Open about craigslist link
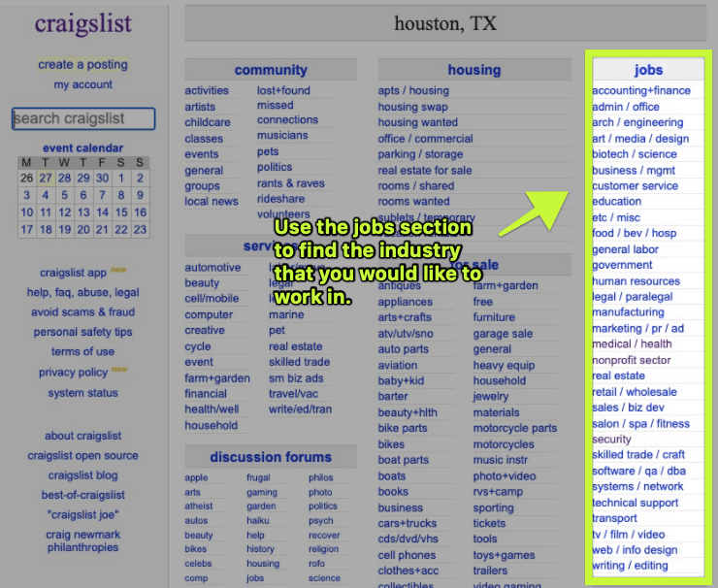718x588 pixels. click(x=82, y=436)
